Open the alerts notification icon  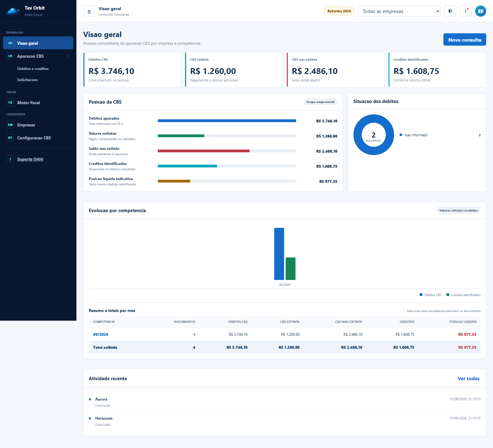(x=466, y=11)
